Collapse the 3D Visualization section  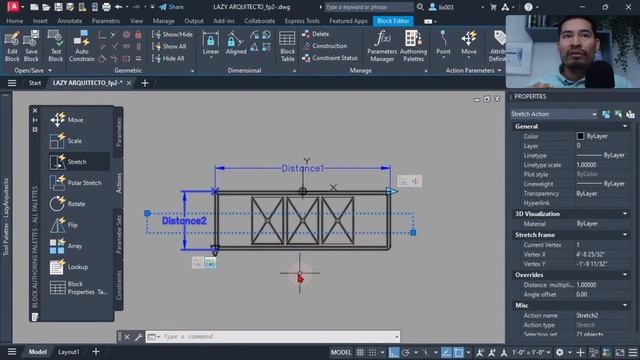625,214
